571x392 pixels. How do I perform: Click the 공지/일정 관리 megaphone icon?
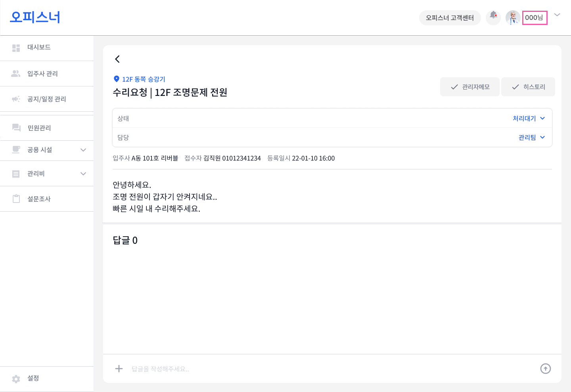click(16, 99)
